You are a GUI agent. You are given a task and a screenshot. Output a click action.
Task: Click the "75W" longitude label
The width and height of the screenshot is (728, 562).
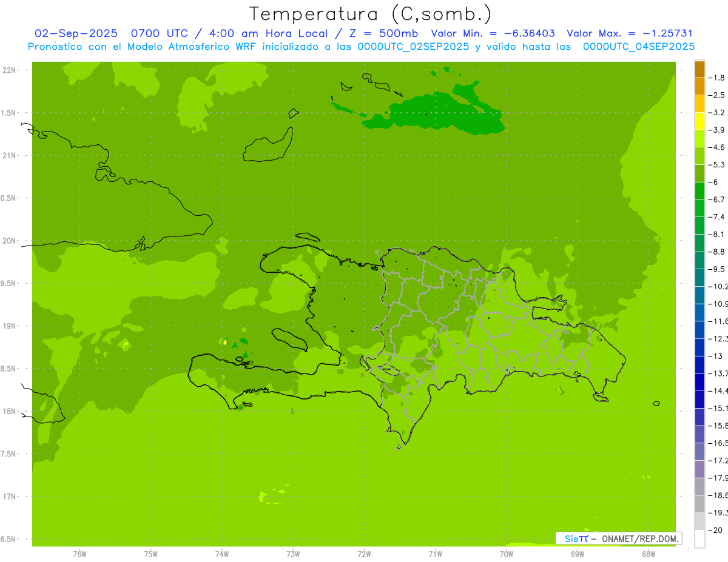pyautogui.click(x=151, y=554)
